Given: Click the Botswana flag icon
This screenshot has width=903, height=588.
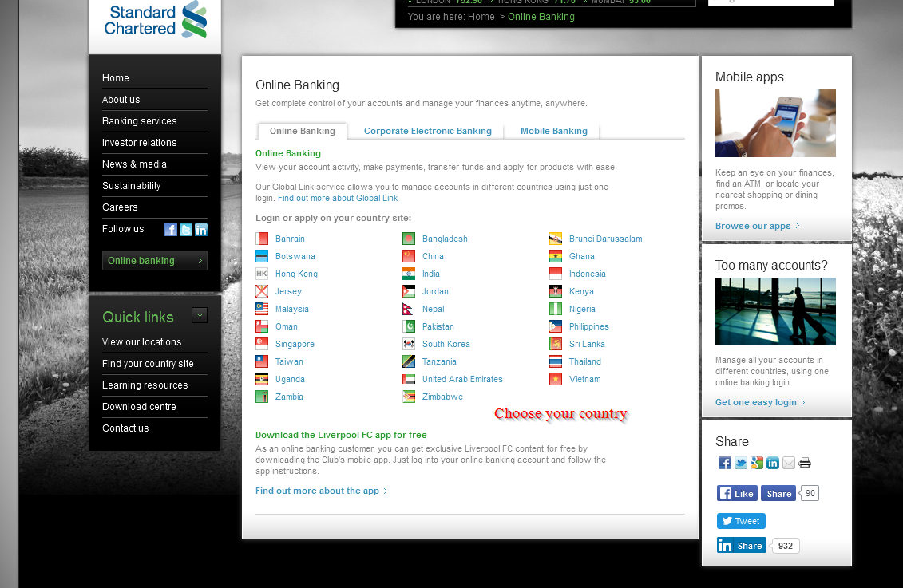Looking at the screenshot, I should 262,256.
